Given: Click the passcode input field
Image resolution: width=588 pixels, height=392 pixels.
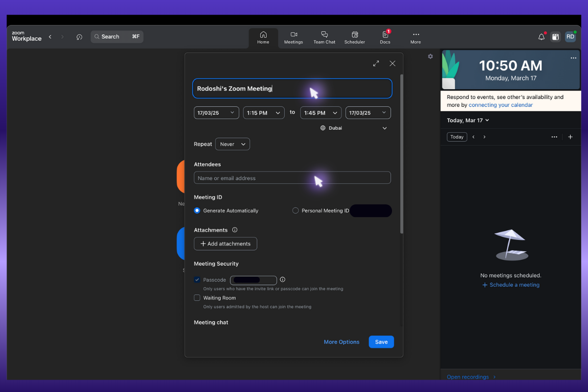Looking at the screenshot, I should (x=253, y=280).
